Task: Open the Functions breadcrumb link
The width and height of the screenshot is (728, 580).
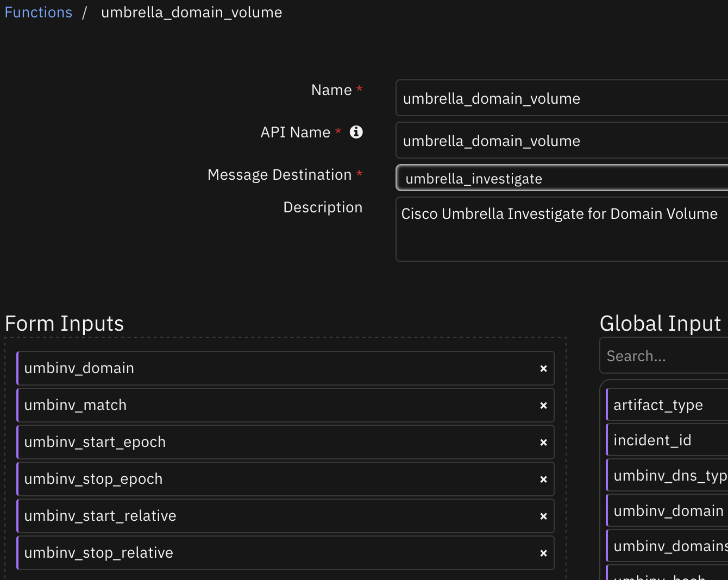Action: (39, 12)
